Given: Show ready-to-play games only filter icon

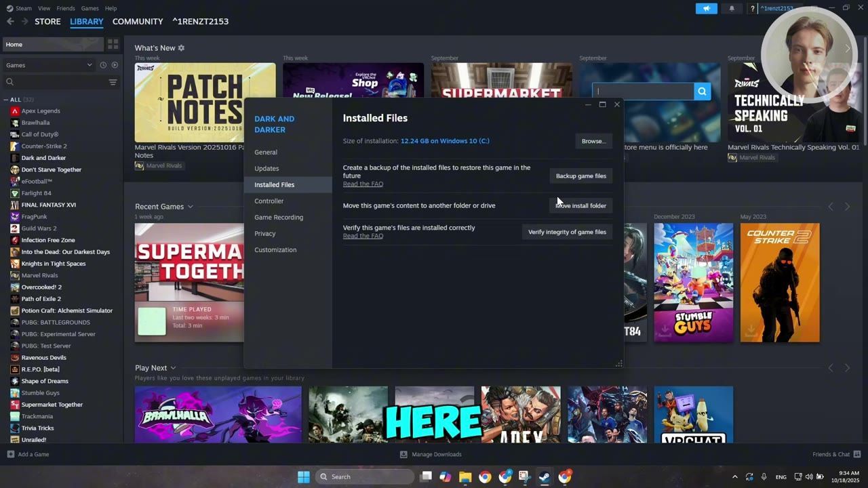Looking at the screenshot, I should 115,65.
